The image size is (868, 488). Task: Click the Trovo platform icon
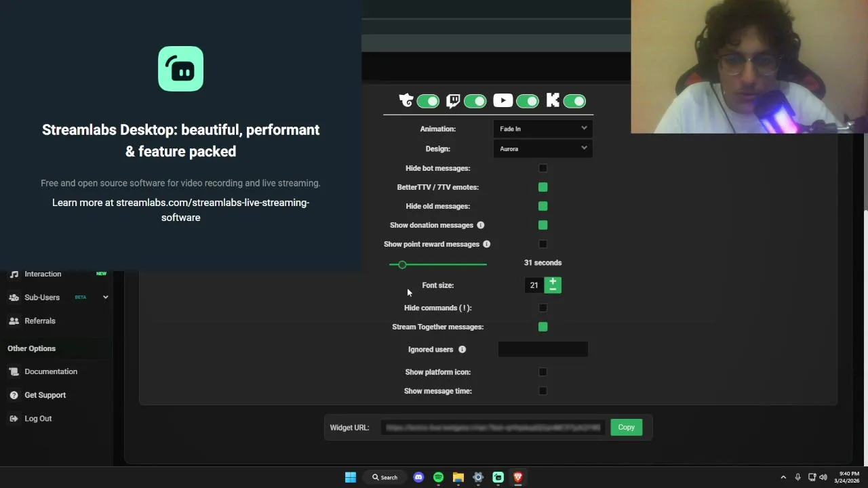406,101
